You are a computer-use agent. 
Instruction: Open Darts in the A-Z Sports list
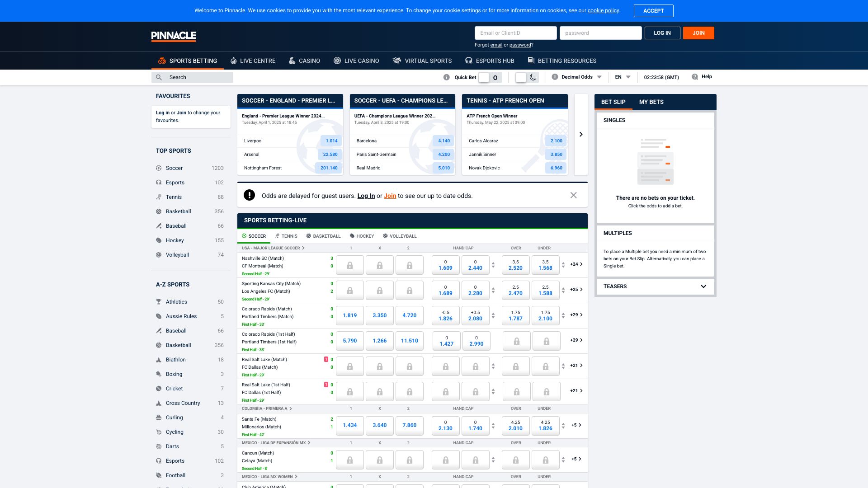(172, 446)
